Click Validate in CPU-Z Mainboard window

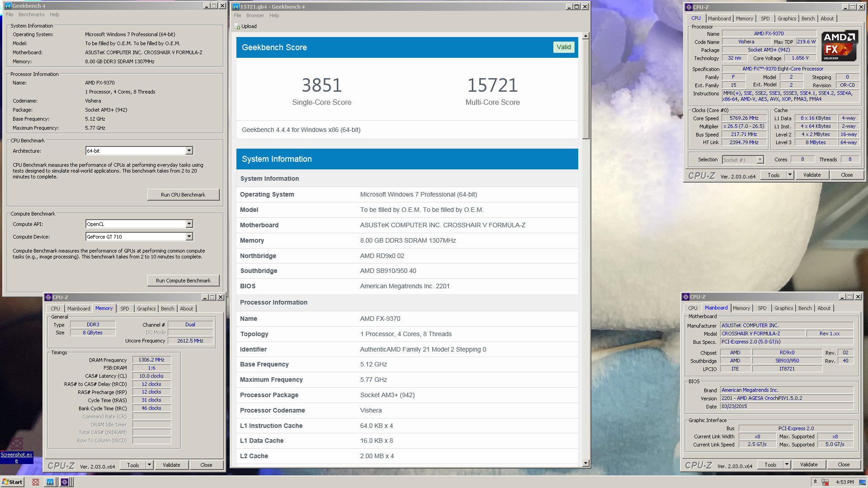808,465
